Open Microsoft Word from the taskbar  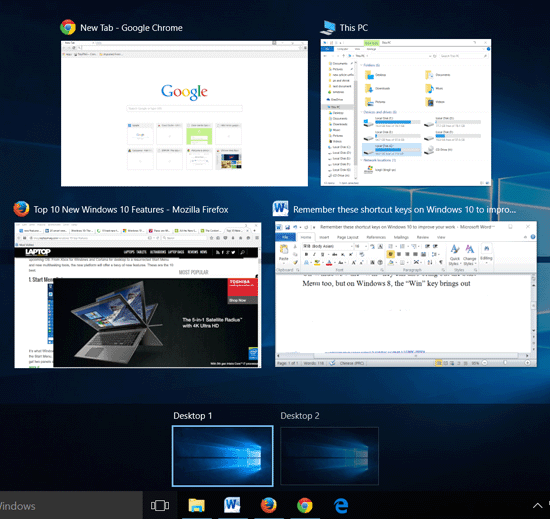pyautogui.click(x=232, y=505)
